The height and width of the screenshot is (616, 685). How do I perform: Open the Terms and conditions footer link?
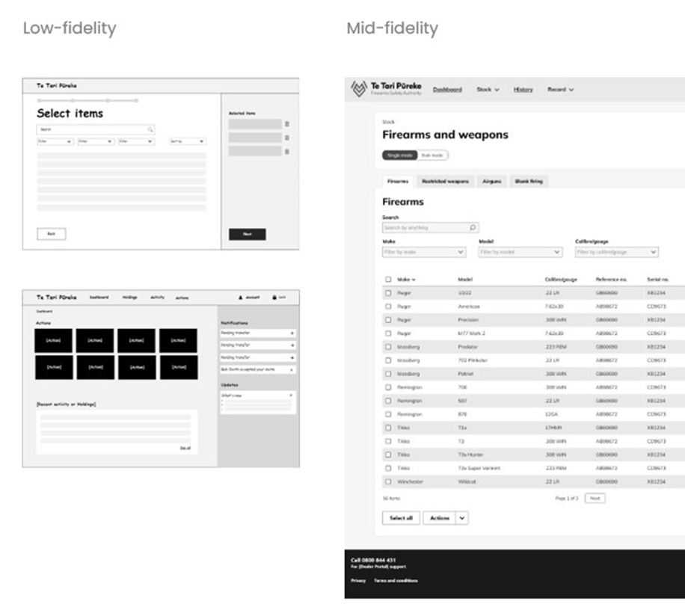(396, 581)
